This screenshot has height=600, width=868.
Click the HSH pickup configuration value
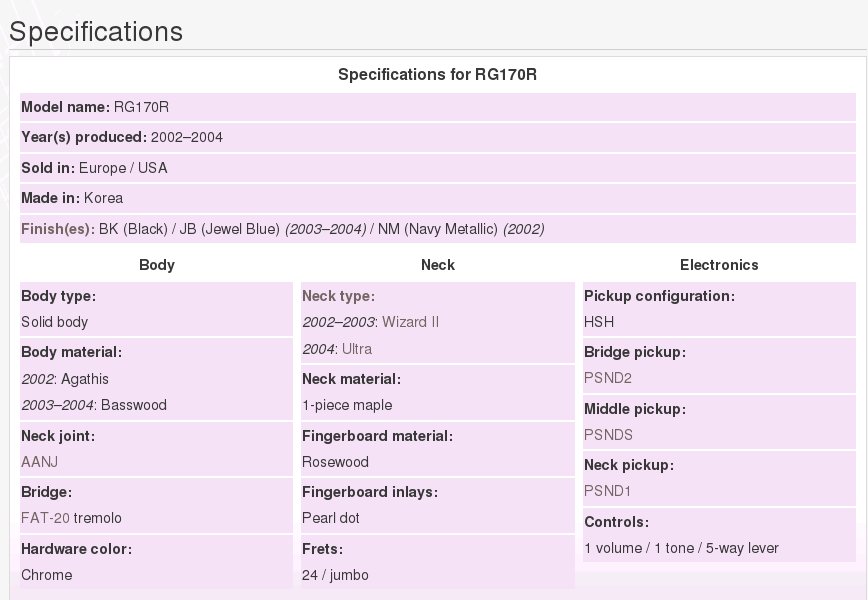point(599,322)
